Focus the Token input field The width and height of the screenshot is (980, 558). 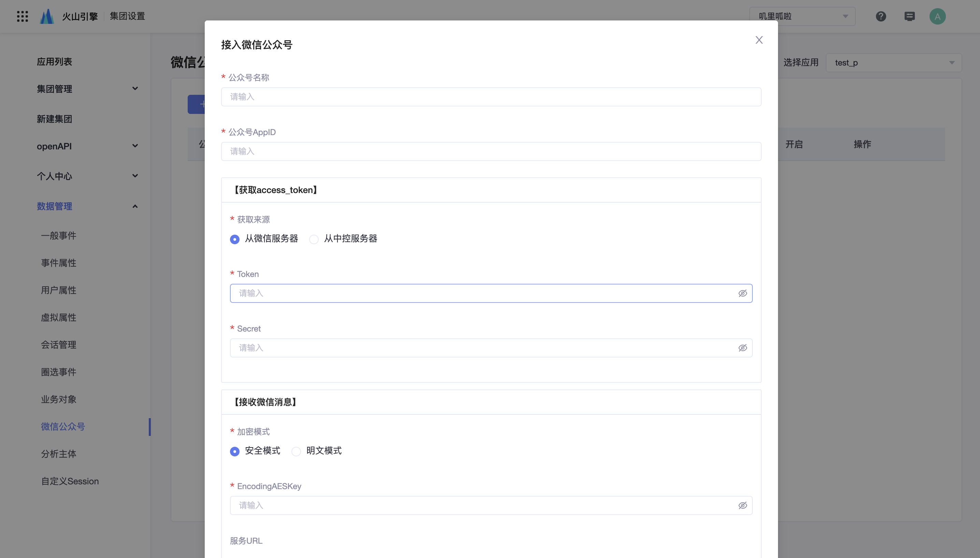[491, 293]
